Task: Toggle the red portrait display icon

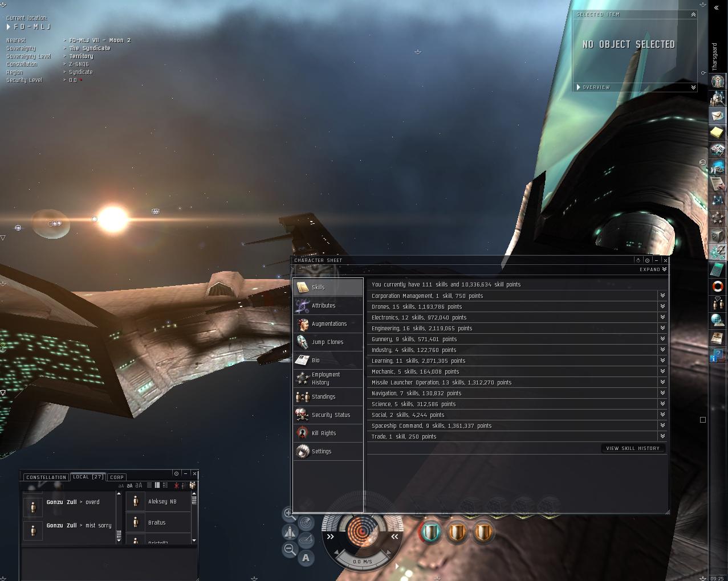Action: click(177, 485)
